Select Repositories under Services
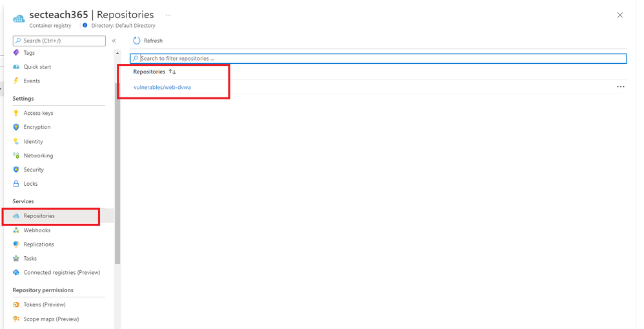Screen dimensions: 644x329 point(39,215)
